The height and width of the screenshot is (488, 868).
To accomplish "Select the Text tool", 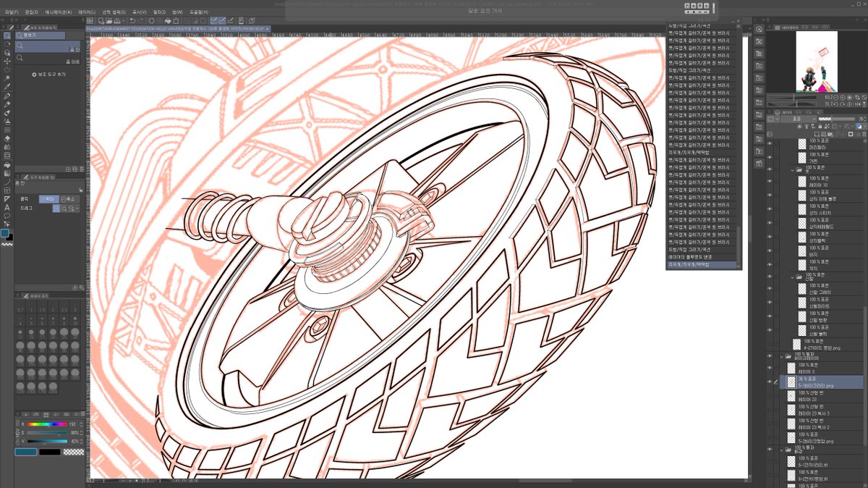I will click(7, 207).
